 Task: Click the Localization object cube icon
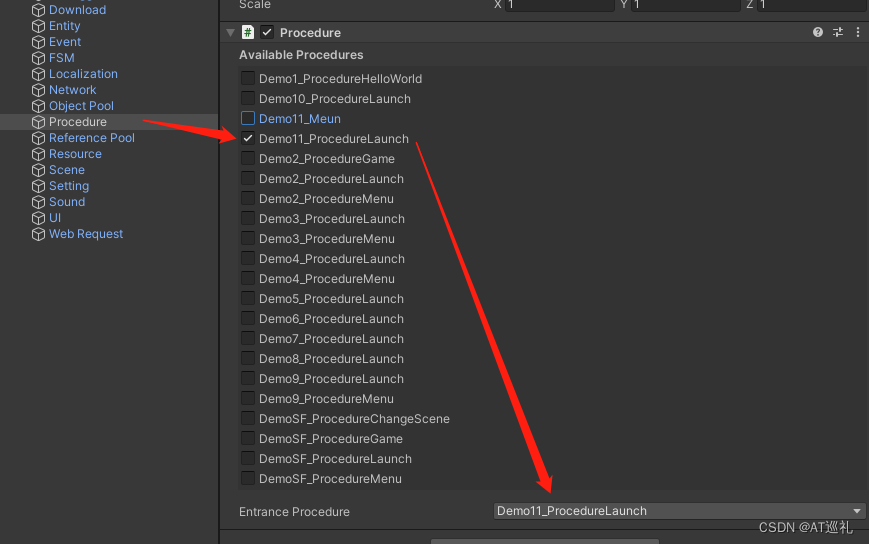click(x=38, y=74)
